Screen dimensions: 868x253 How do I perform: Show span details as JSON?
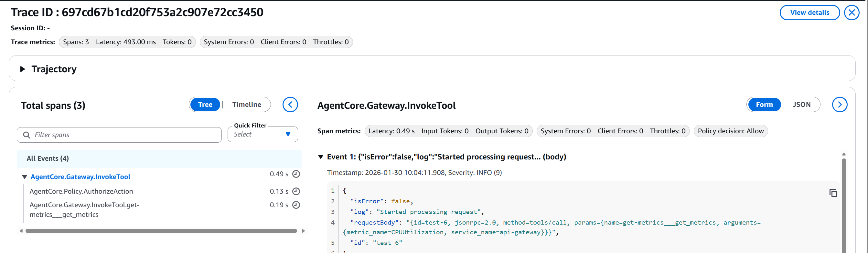(x=801, y=105)
